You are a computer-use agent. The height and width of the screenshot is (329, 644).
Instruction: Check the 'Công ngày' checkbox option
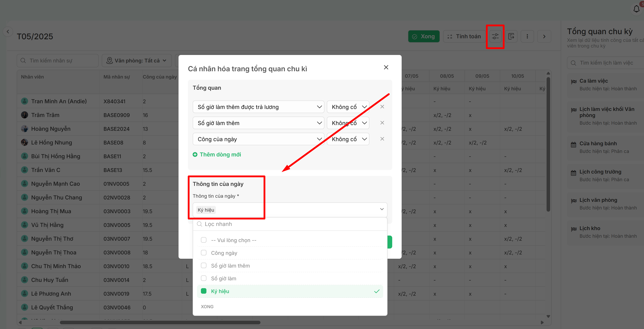tap(203, 253)
